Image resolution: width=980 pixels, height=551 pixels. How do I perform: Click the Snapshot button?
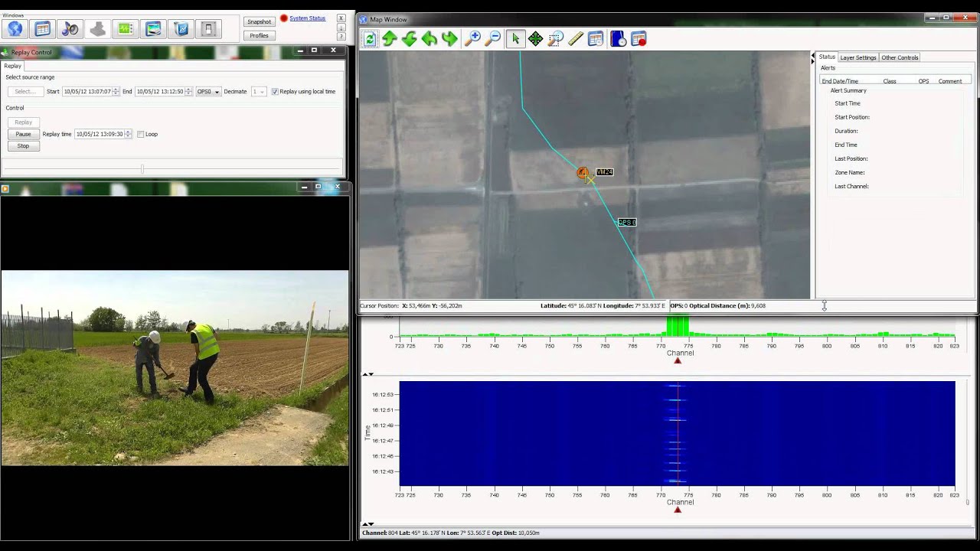coord(260,21)
